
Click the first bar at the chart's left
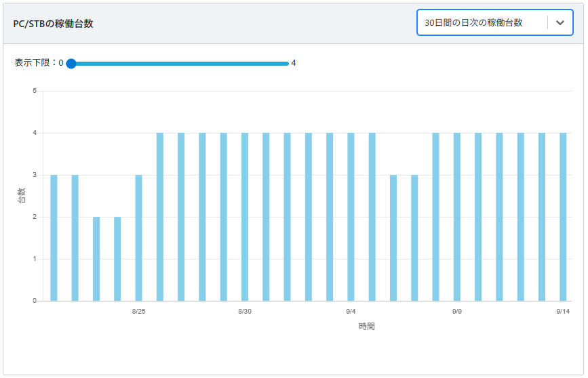click(54, 237)
